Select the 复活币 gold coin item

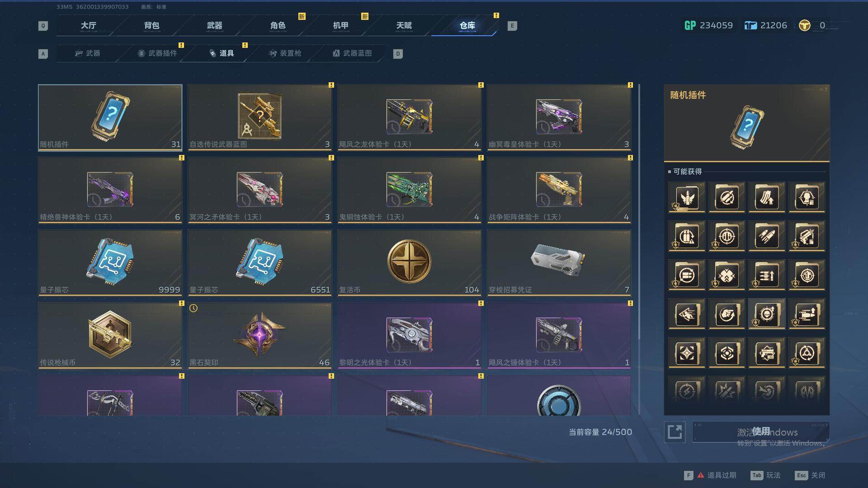tap(410, 263)
